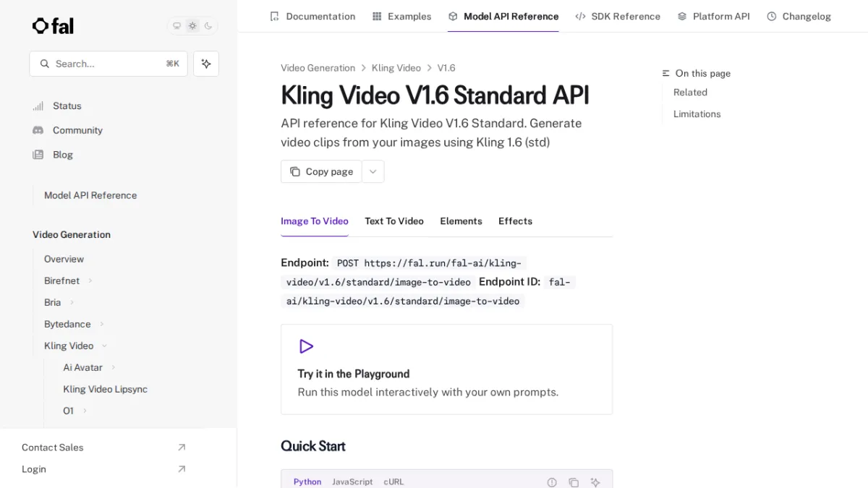Click the Copy page button
This screenshot has width=868, height=488.
(321, 171)
